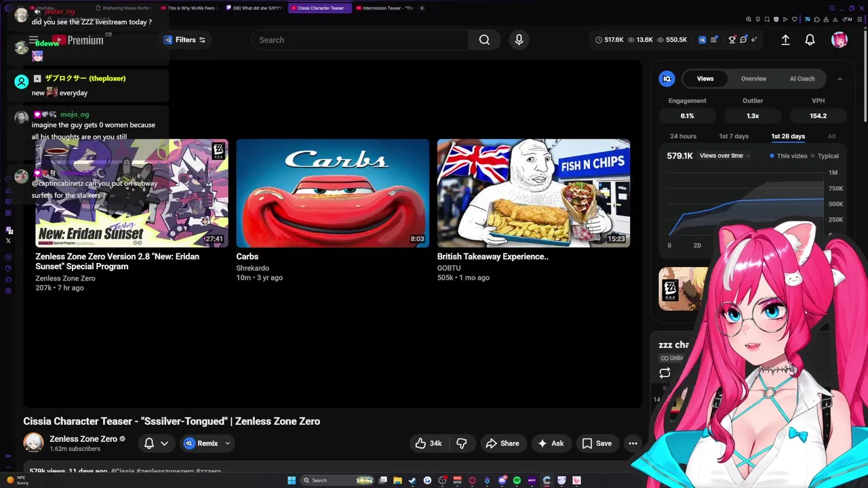Dislike the video with thumbs down
The width and height of the screenshot is (868, 488).
tap(462, 443)
